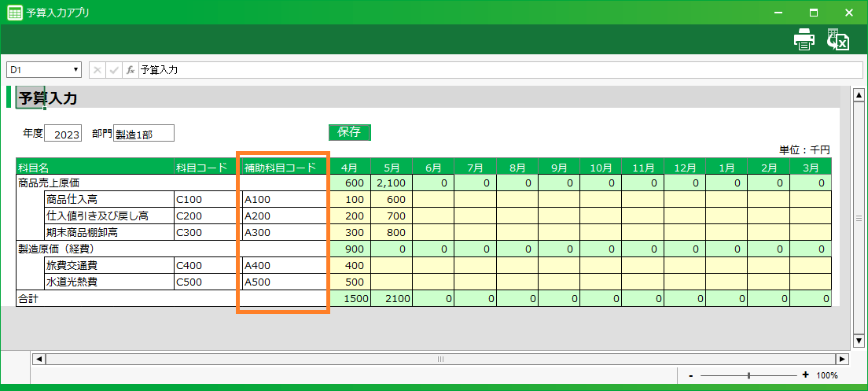The height and width of the screenshot is (391, 868).
Task: Click the print icon in the toolbar
Action: pos(804,40)
